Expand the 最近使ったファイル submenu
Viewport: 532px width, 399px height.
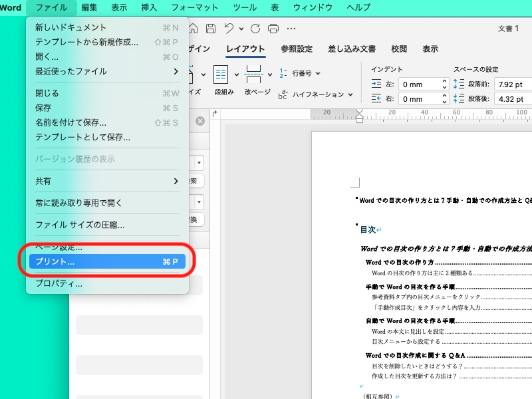106,71
